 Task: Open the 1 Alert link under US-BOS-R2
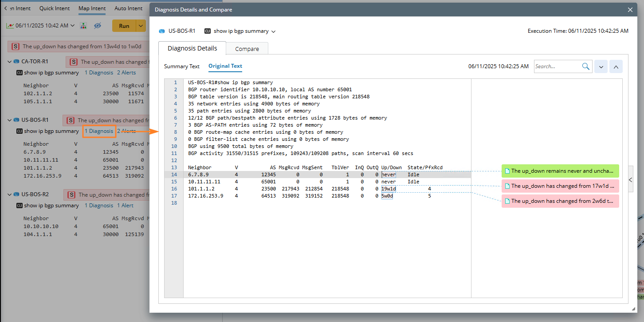tap(125, 206)
